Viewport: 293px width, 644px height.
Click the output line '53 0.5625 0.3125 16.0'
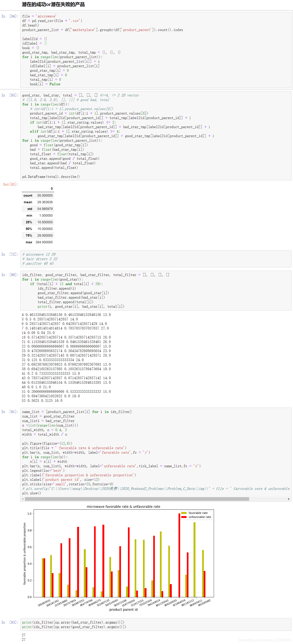point(42,400)
